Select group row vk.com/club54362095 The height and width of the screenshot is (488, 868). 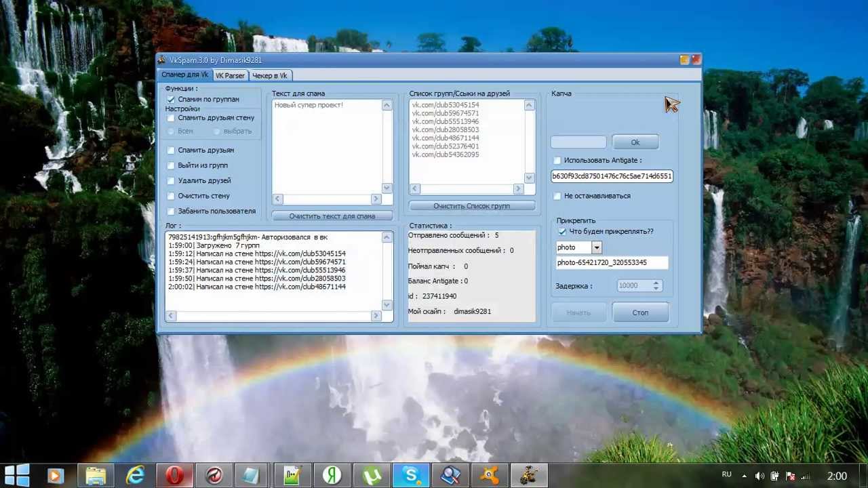point(445,155)
